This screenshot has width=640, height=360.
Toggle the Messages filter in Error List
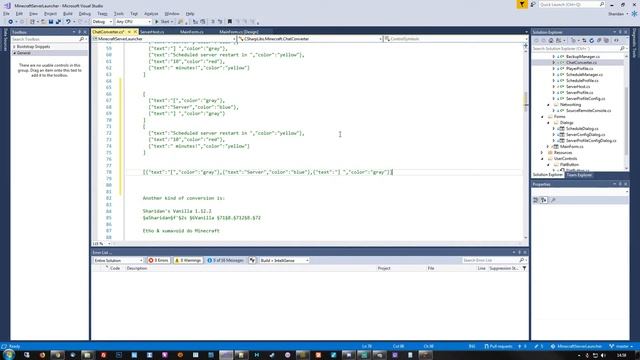tap(225, 260)
